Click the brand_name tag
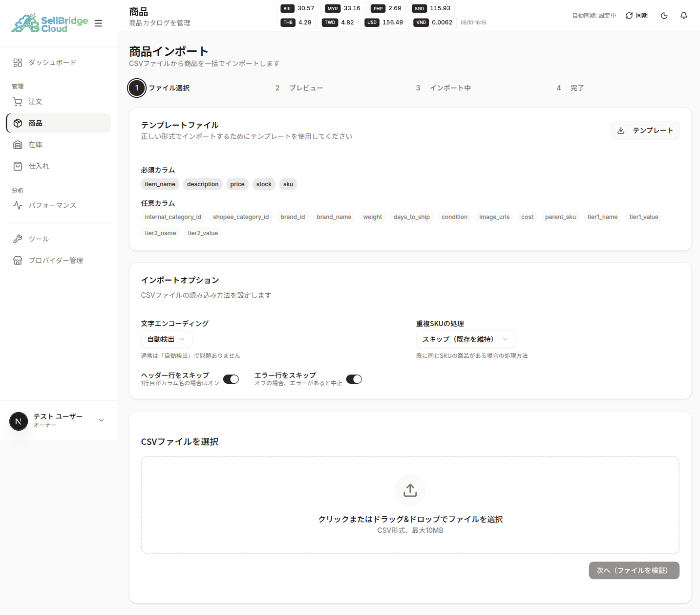This screenshot has width=700, height=615. [334, 217]
